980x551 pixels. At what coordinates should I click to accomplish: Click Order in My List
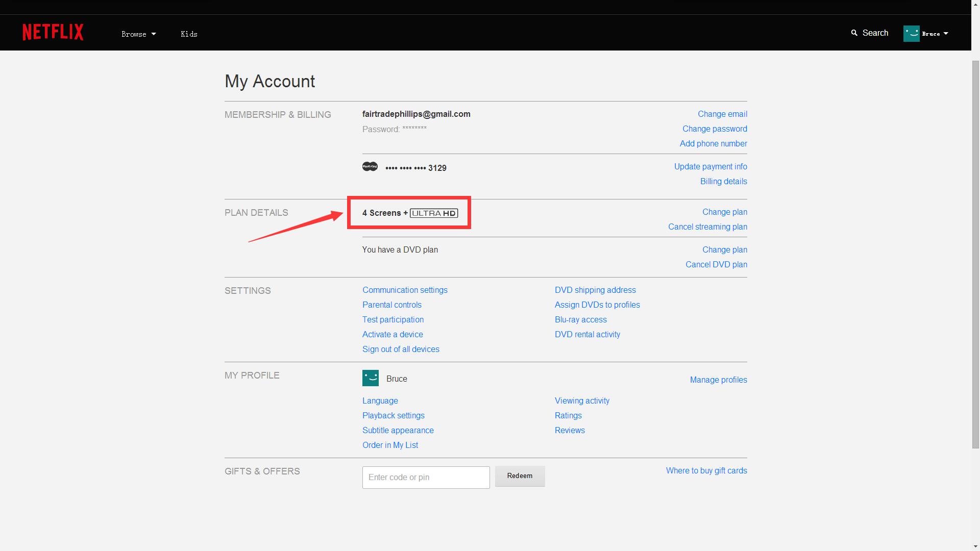(390, 445)
